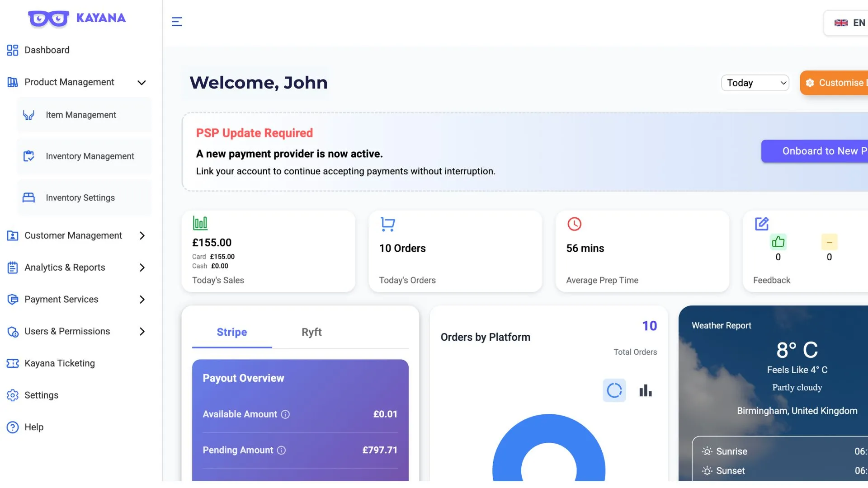This screenshot has height=488, width=868.
Task: Click the Kayana Ticketing ticket icon
Action: [13, 363]
